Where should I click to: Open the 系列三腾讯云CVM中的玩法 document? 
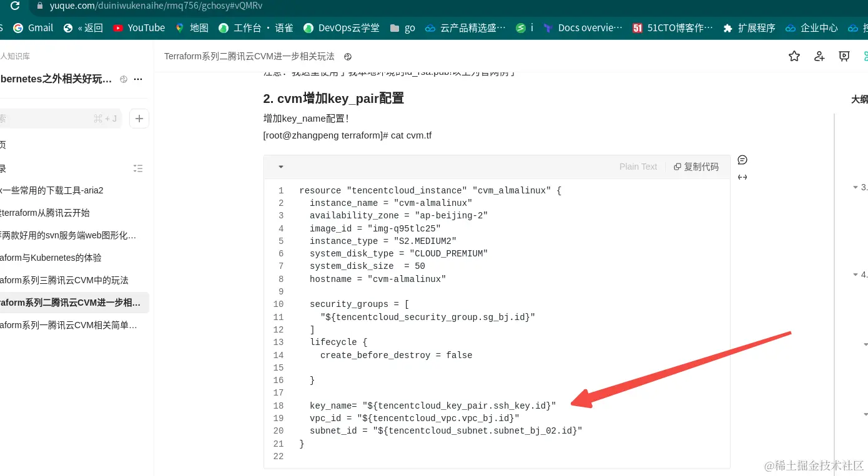pos(64,280)
